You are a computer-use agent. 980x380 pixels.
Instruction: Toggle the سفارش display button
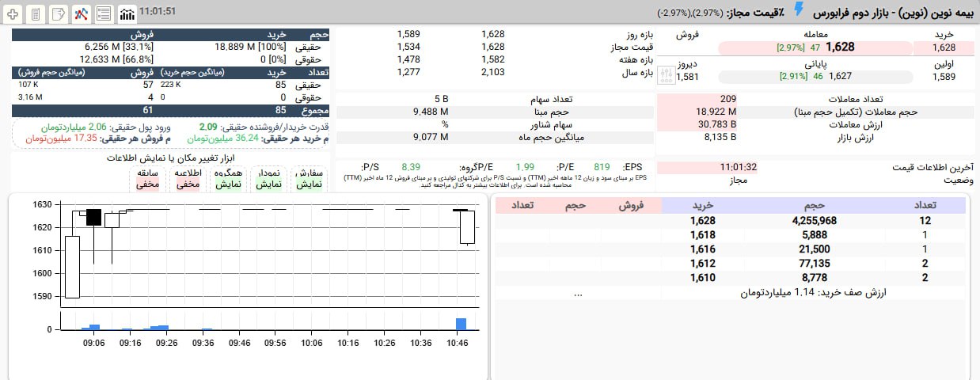click(308, 178)
